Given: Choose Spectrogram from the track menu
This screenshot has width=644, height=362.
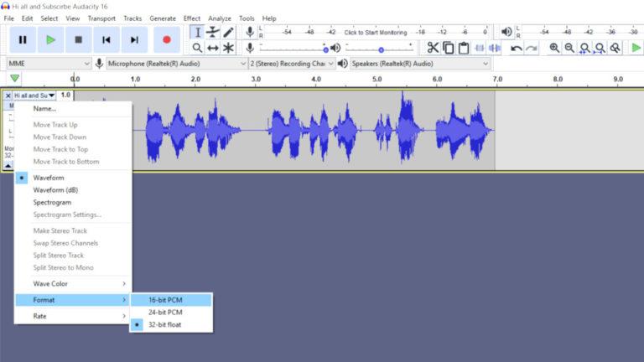Looking at the screenshot, I should pyautogui.click(x=52, y=202).
